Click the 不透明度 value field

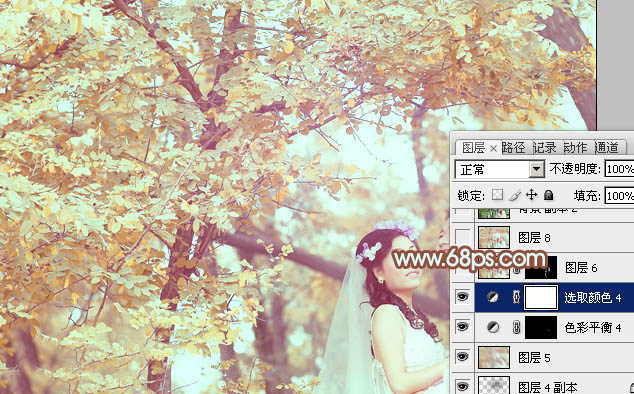(x=619, y=169)
